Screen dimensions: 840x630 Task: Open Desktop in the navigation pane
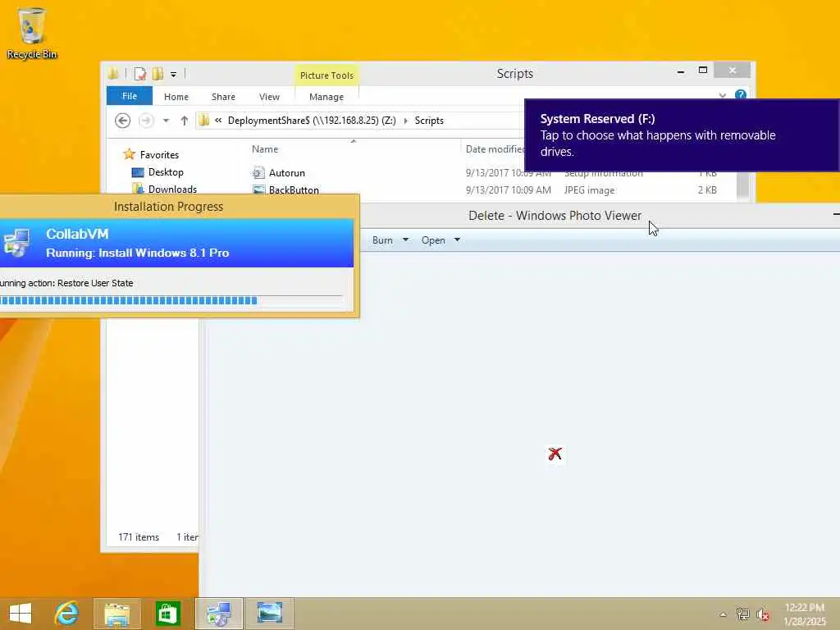click(166, 172)
